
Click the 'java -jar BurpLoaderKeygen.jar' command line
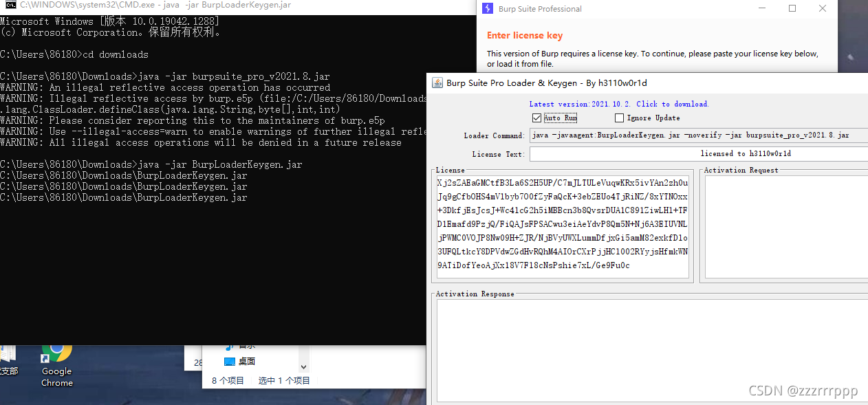coord(151,164)
